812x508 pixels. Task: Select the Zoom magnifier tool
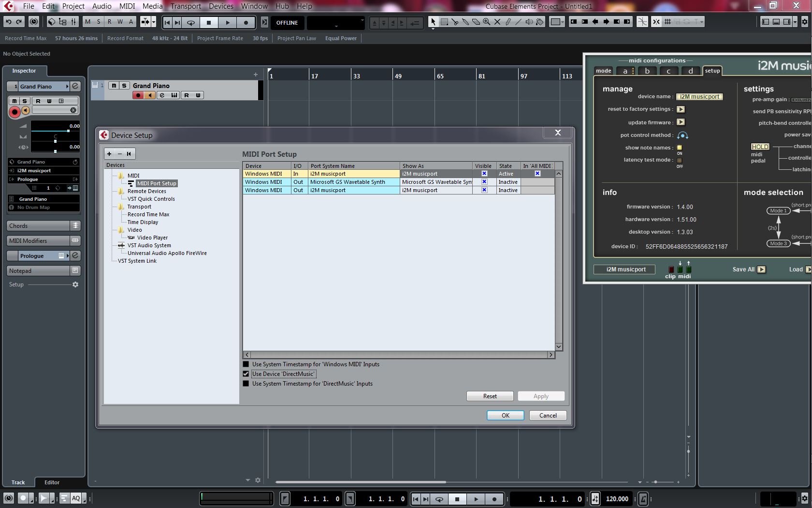tap(487, 22)
